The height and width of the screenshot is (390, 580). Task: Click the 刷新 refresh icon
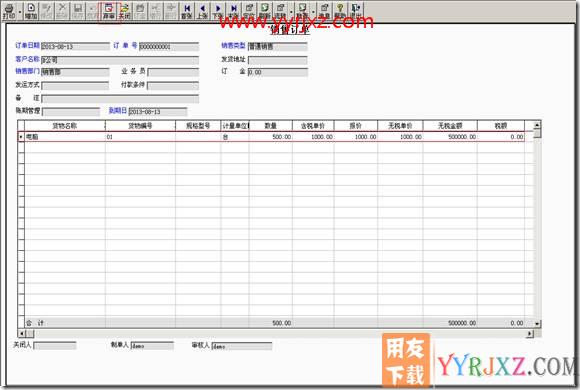[x=265, y=11]
